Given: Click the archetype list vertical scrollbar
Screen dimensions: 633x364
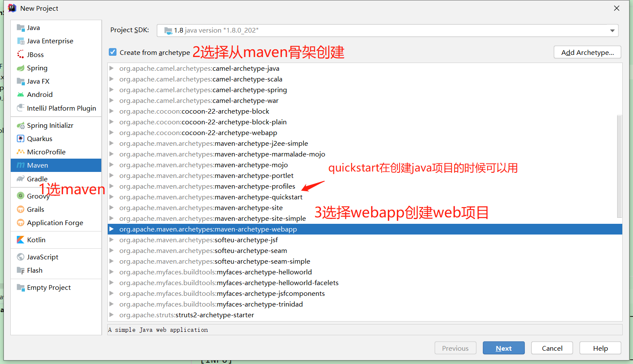Looking at the screenshot, I should (x=619, y=166).
